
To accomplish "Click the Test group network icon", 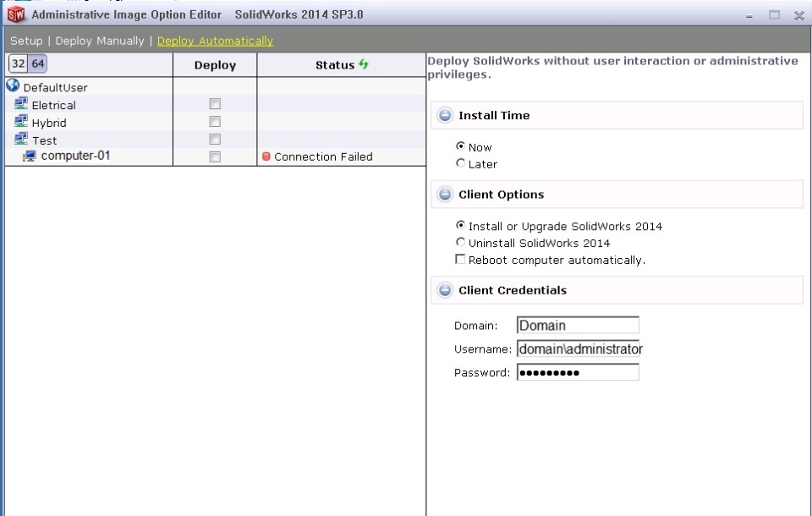I will [20, 139].
